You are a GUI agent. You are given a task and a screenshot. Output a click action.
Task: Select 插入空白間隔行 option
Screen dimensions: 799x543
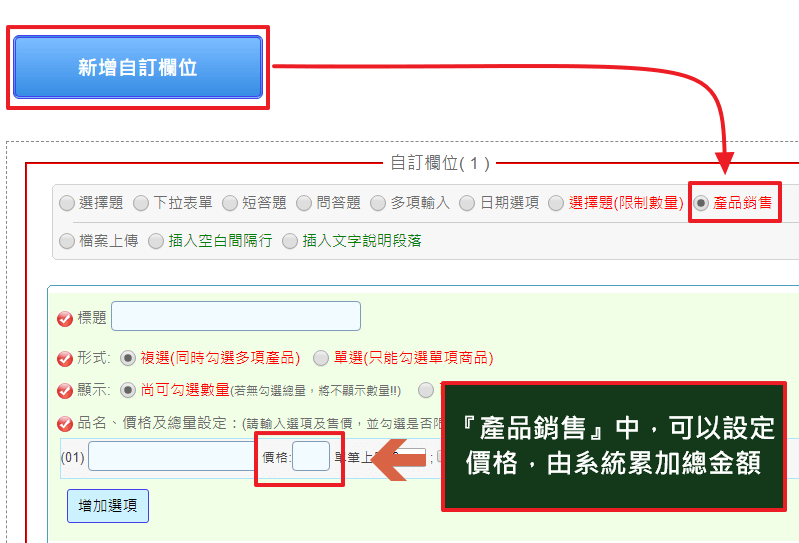coord(156,241)
